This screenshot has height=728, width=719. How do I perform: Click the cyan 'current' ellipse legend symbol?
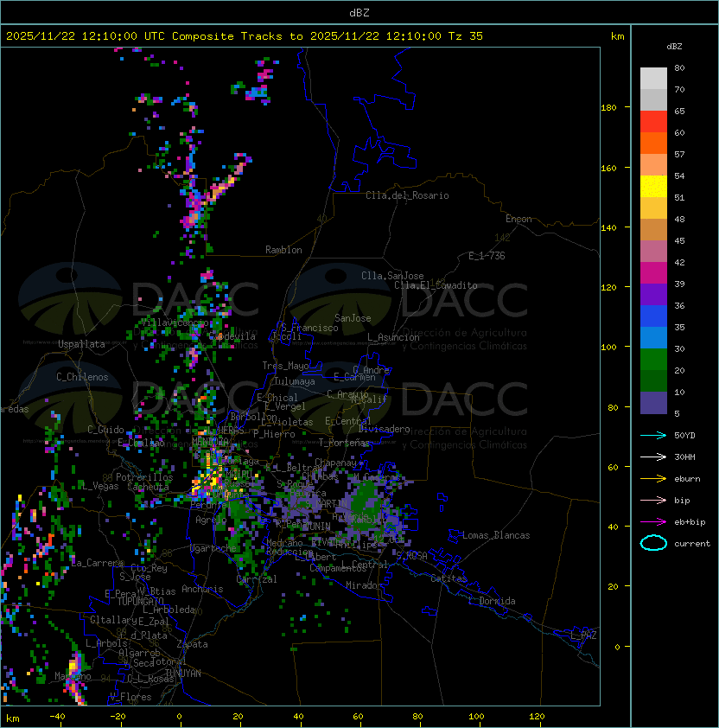coord(653,543)
